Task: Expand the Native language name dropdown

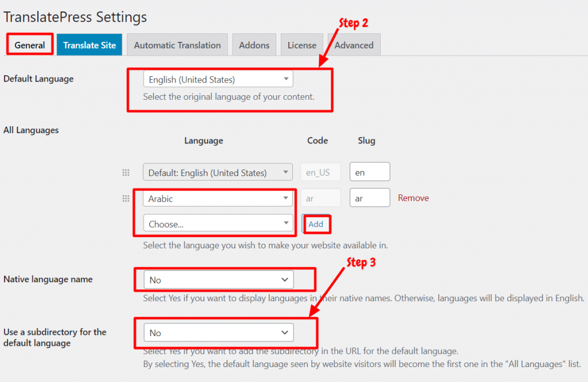Action: (x=219, y=280)
